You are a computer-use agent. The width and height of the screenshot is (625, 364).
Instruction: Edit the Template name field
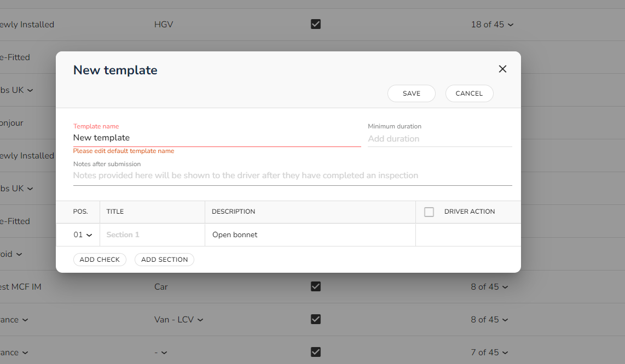(x=217, y=138)
